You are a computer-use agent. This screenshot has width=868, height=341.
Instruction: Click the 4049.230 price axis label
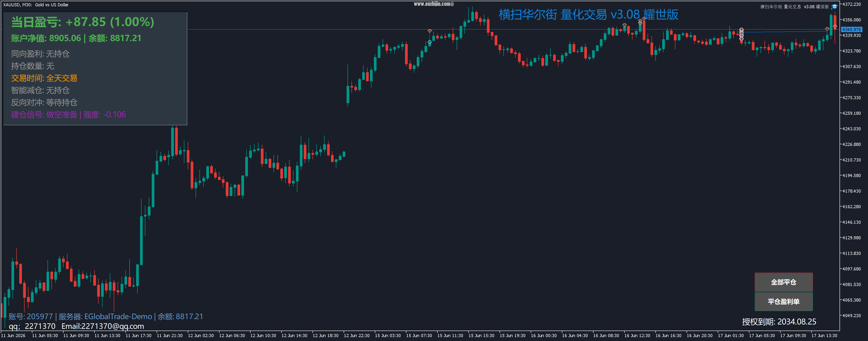click(x=851, y=316)
